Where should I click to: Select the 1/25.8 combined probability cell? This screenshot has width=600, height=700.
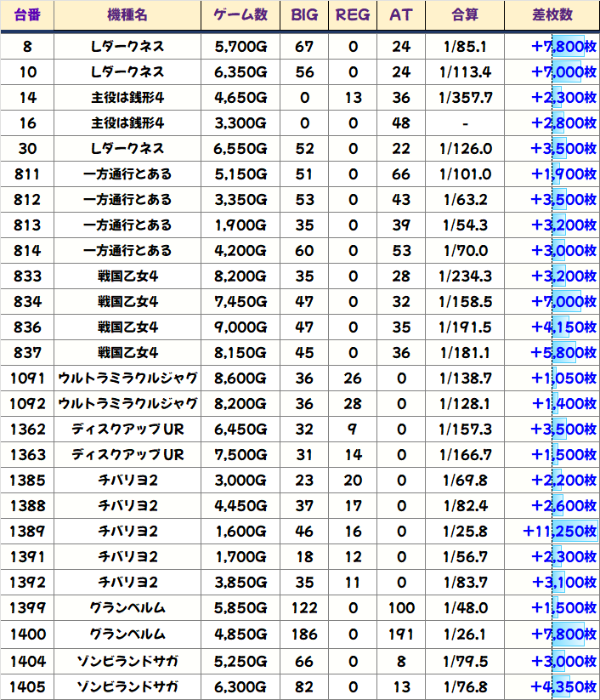point(465,532)
